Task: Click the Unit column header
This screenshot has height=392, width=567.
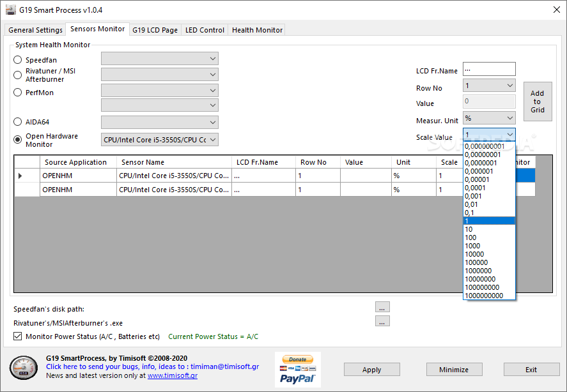Action: 414,162
